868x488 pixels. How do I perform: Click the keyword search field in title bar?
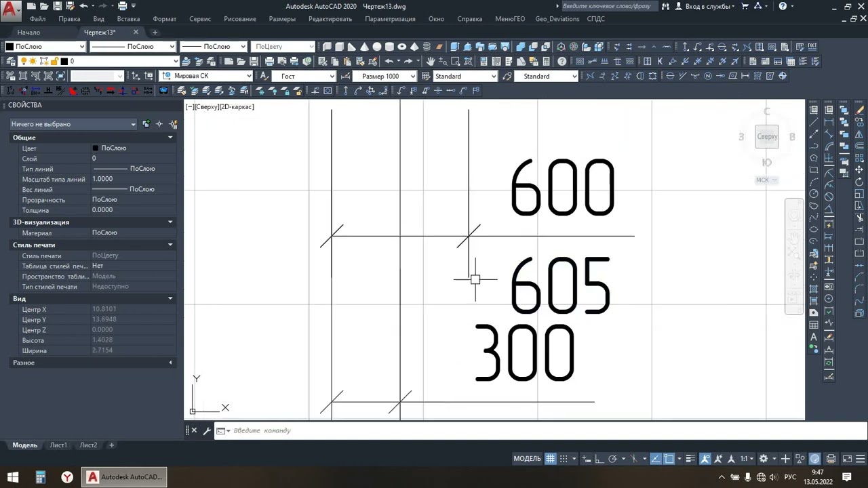tap(609, 6)
